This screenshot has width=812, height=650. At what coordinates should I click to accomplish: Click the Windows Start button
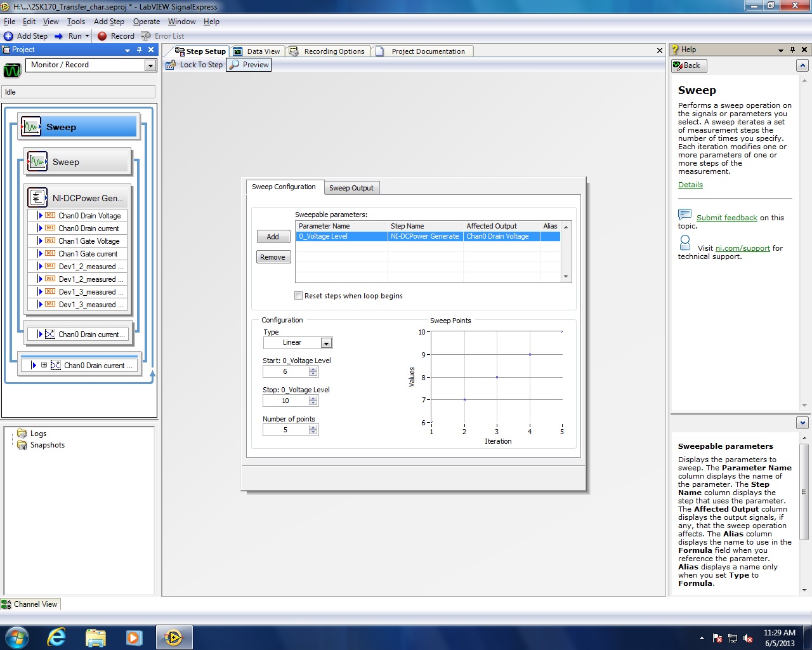click(16, 637)
